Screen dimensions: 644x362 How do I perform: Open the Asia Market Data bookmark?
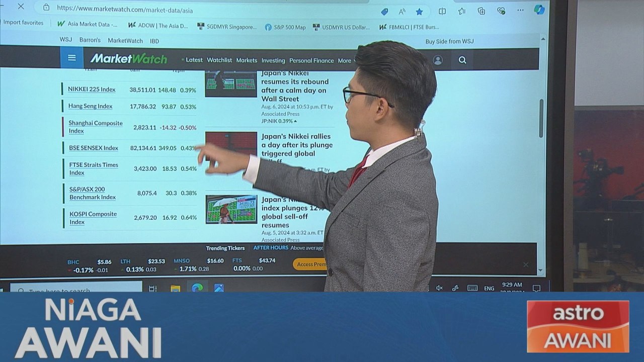[x=88, y=24]
